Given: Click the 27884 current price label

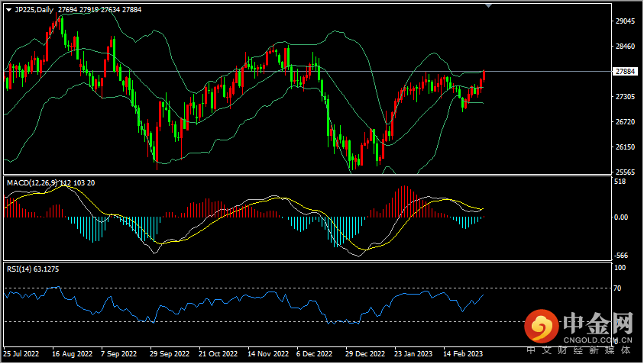Looking at the screenshot, I should [625, 71].
